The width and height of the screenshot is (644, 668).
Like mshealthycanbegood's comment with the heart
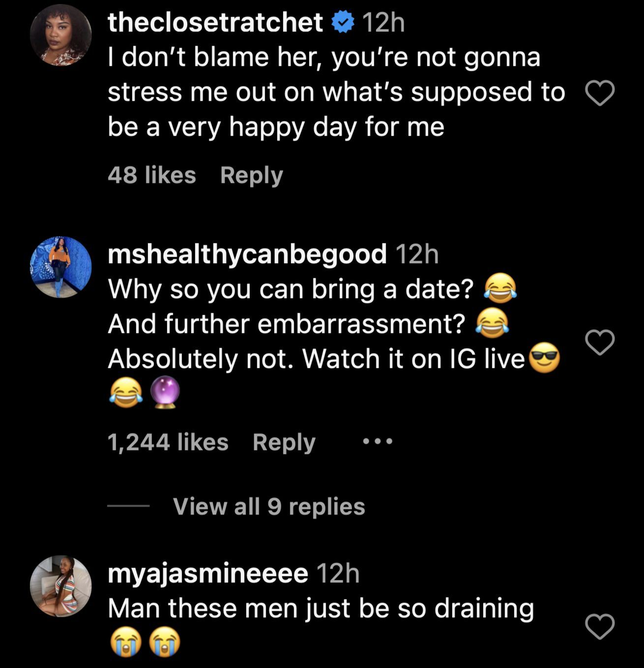(600, 342)
